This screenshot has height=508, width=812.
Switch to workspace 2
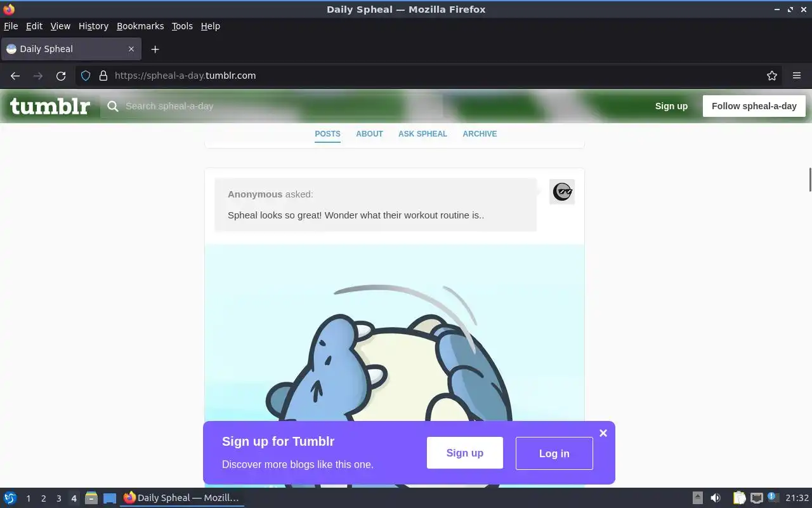point(43,498)
